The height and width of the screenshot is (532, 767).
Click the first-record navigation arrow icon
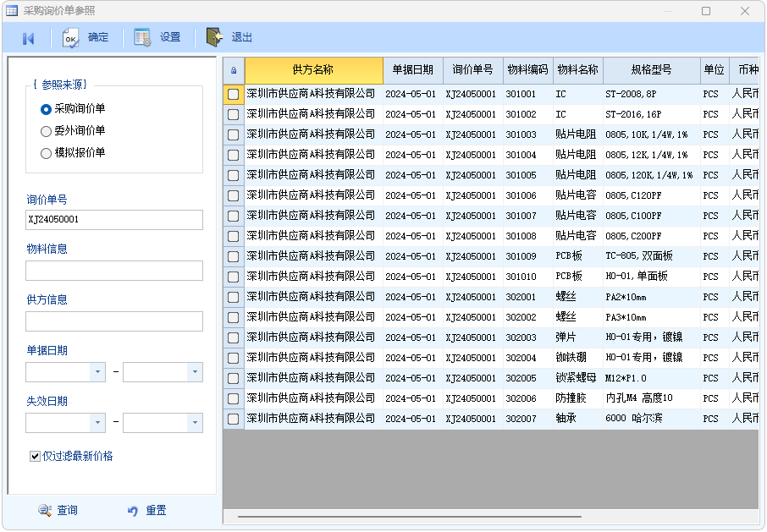pos(29,39)
